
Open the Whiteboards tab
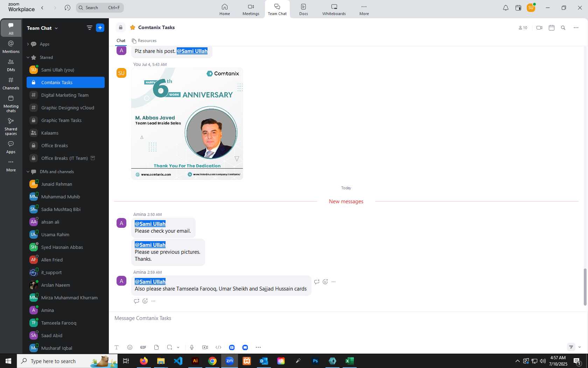pos(334,9)
